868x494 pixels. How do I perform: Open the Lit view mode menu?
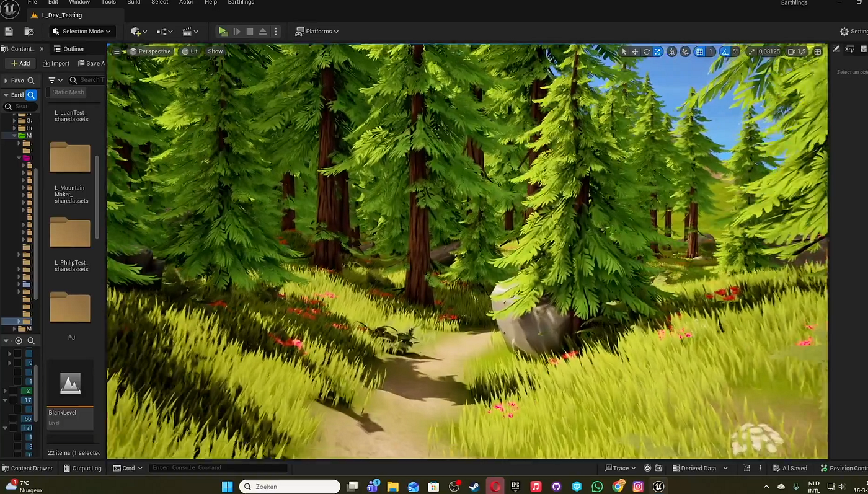pyautogui.click(x=190, y=51)
